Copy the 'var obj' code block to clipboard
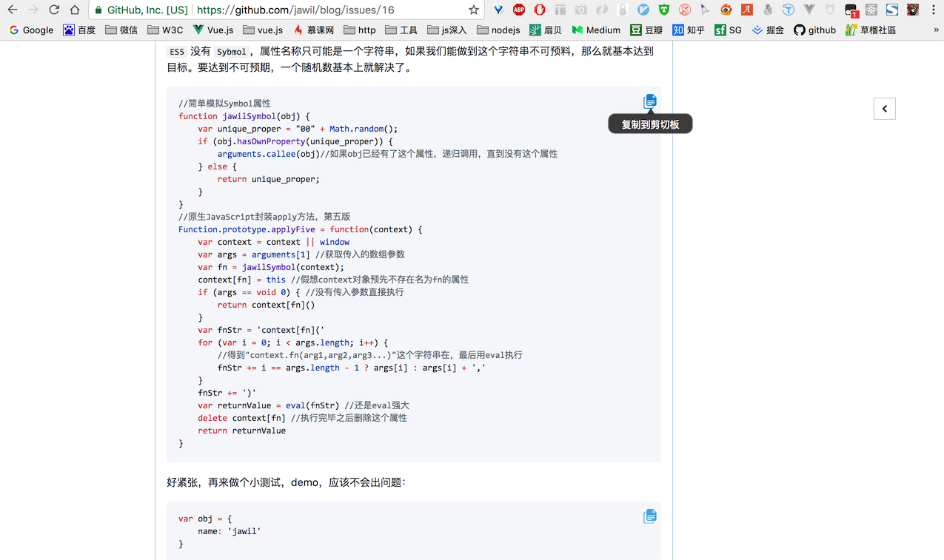The image size is (944, 560). [x=649, y=516]
